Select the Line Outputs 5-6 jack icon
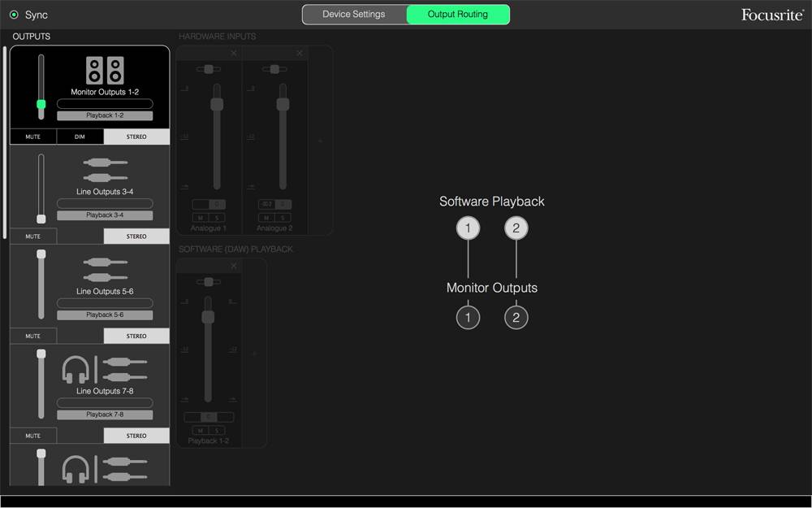This screenshot has width=812, height=508. (105, 270)
